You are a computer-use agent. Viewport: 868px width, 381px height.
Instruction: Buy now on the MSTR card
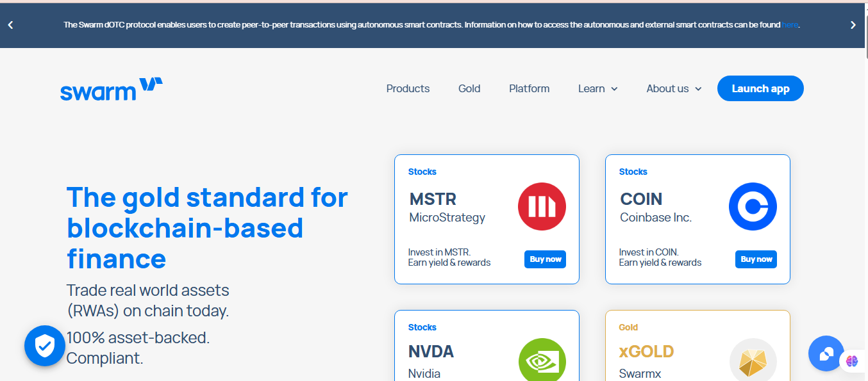pyautogui.click(x=546, y=259)
